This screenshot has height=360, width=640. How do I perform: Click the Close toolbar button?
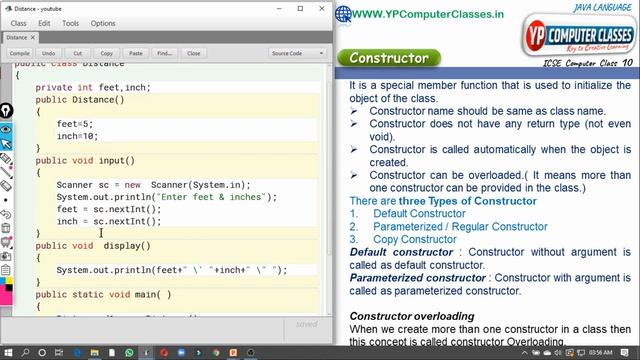click(x=193, y=53)
